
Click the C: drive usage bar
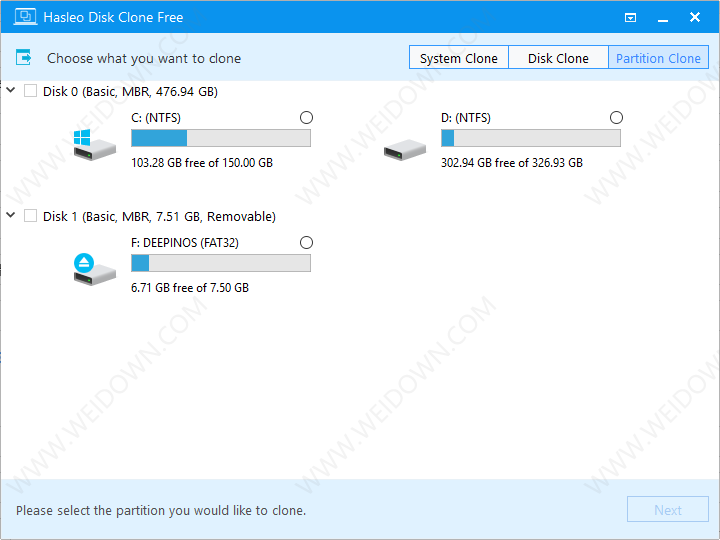(221, 138)
